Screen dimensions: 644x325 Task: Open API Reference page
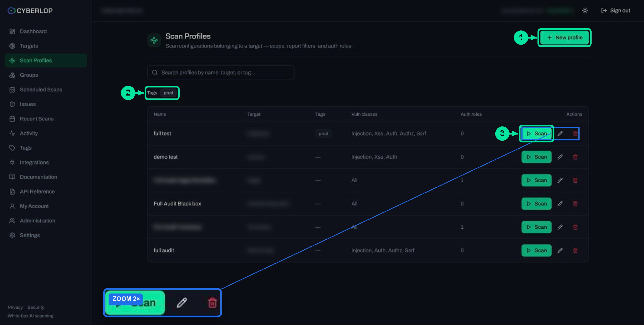46,192
